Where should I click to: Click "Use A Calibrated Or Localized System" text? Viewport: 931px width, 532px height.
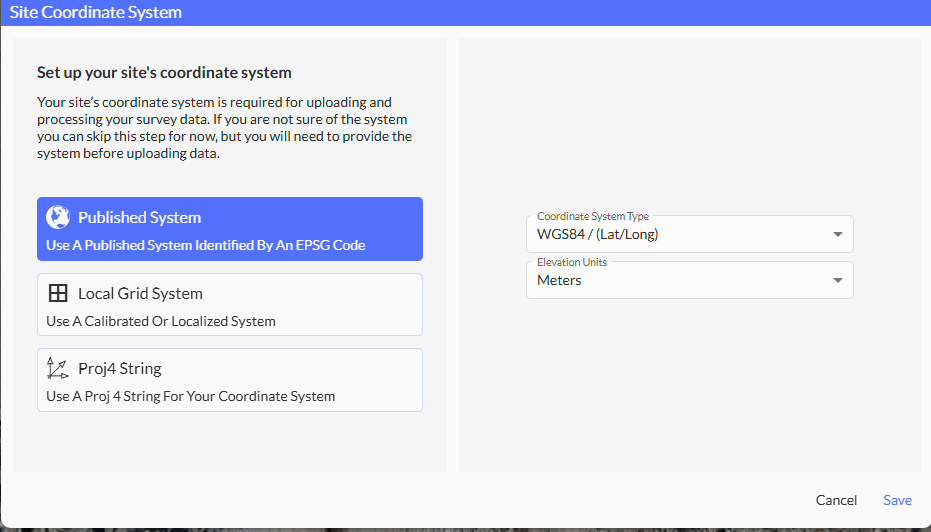(161, 321)
